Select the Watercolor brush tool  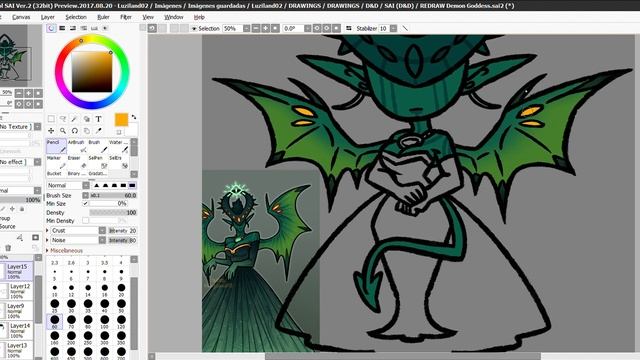119,146
